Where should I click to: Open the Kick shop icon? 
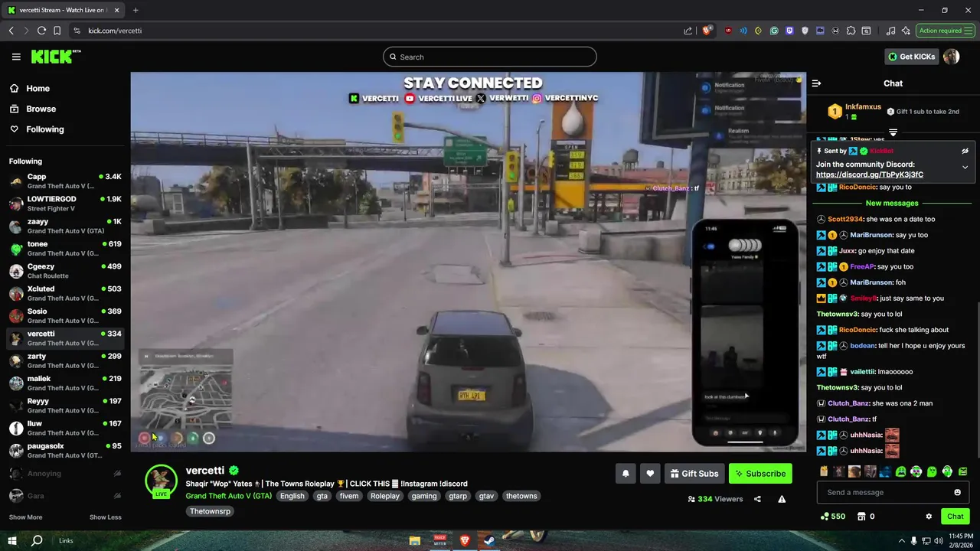[861, 517]
